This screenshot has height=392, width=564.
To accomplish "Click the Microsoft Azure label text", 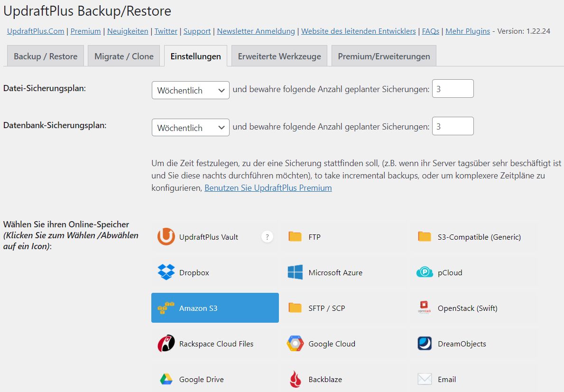I will tap(335, 272).
